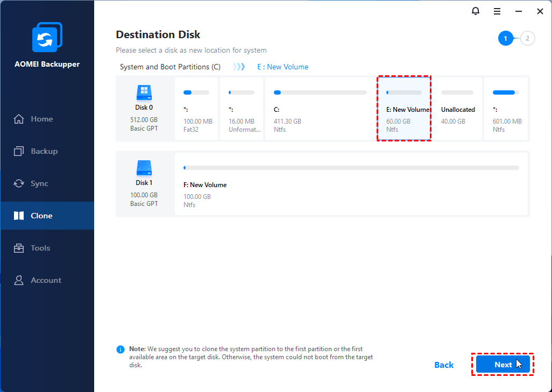Click the "Please select a disk" subtitle

(x=191, y=51)
